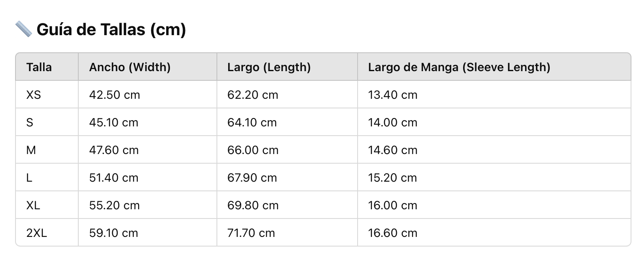Click the Ancho (Width) column header
Viewport: 644px width, 257px height.
[130, 67]
